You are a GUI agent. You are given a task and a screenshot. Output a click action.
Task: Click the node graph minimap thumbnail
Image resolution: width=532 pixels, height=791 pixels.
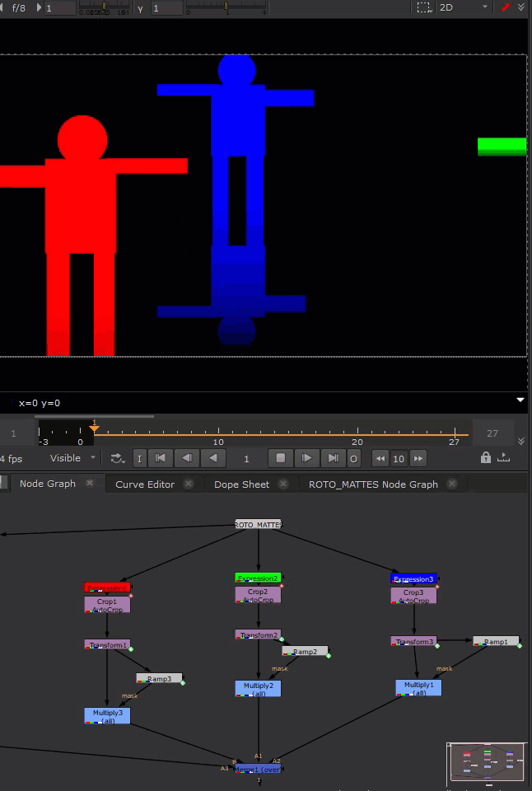tap(486, 762)
